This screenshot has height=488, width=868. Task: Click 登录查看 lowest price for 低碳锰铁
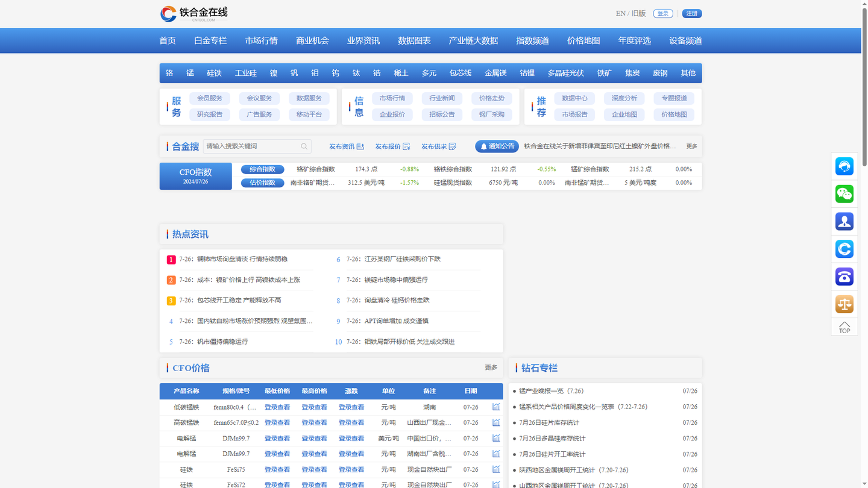[277, 407]
